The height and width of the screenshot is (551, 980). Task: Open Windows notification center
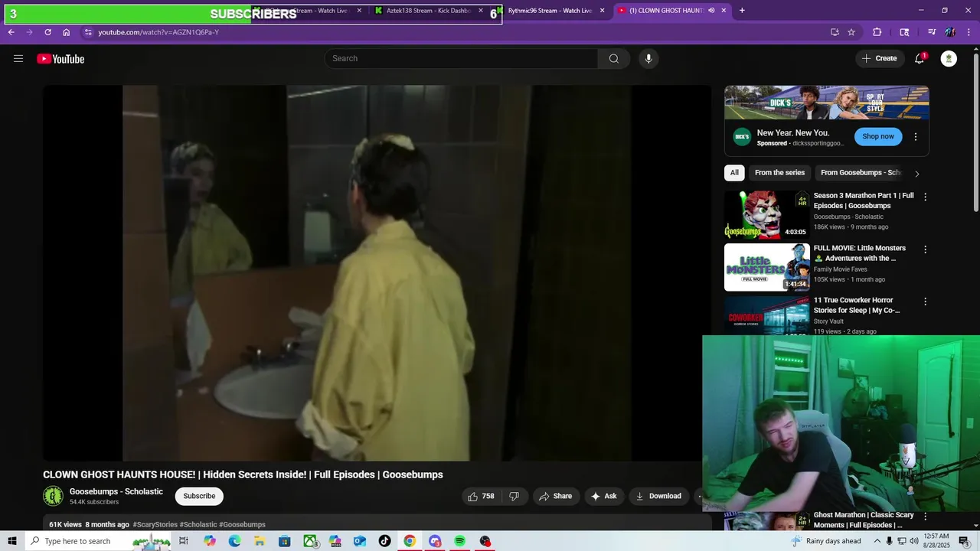click(964, 541)
